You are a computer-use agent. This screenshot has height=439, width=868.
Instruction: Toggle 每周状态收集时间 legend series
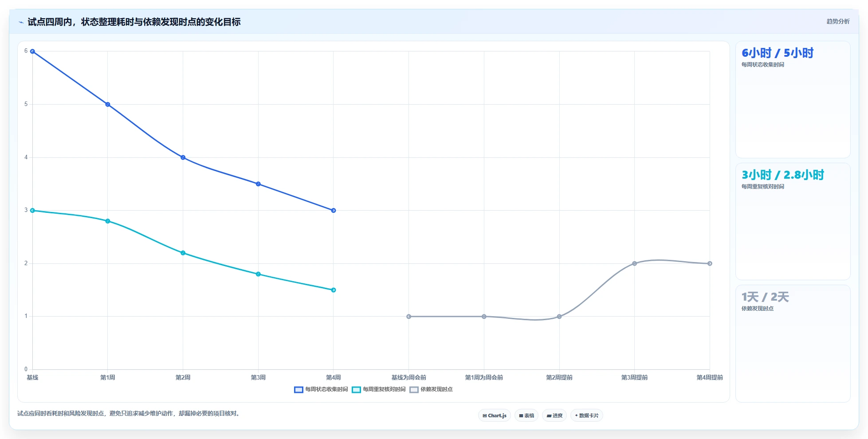(321, 389)
